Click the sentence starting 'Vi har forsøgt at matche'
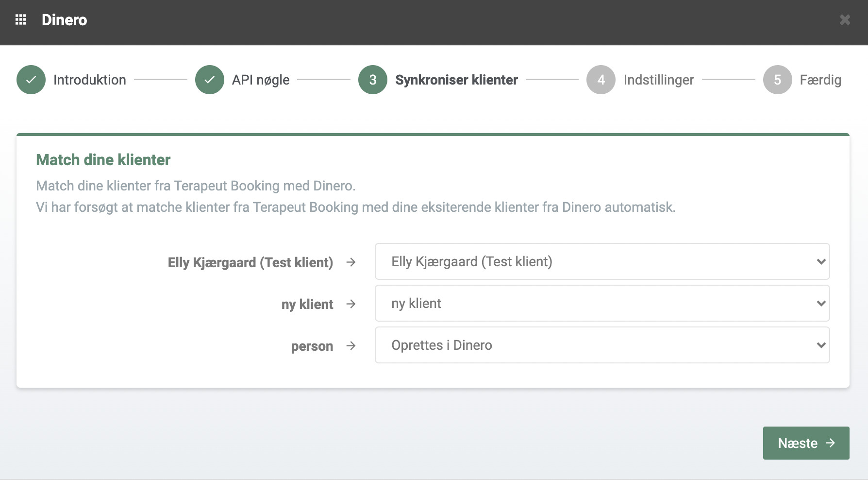The height and width of the screenshot is (480, 868). (356, 207)
